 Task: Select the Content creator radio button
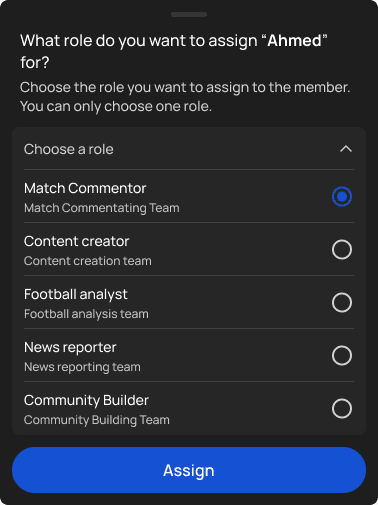342,250
